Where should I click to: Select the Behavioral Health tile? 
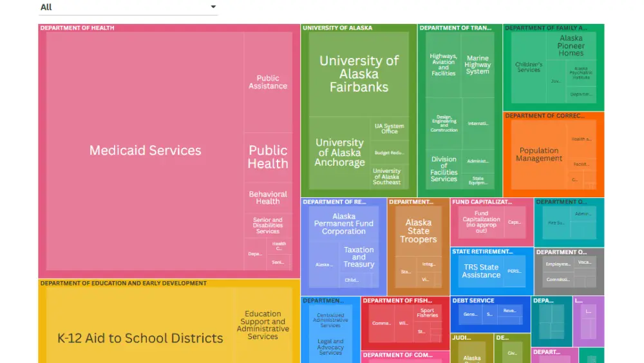[x=268, y=197]
